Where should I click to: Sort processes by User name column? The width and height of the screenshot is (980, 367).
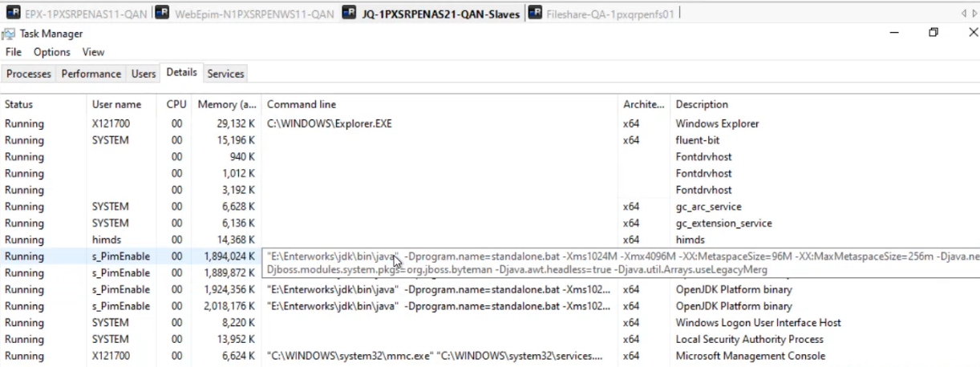pyautogui.click(x=116, y=104)
